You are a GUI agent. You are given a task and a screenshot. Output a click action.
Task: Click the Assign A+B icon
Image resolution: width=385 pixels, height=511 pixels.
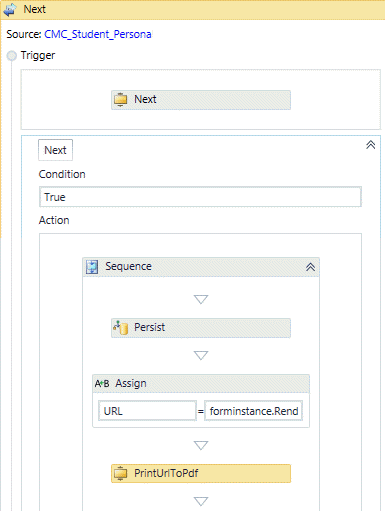click(102, 384)
